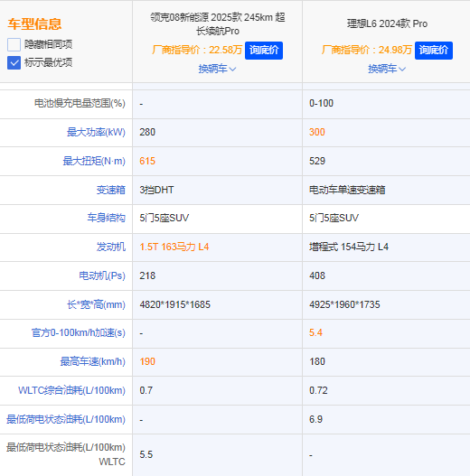Click the 领克08新能源 2025款 car title

tap(218, 24)
